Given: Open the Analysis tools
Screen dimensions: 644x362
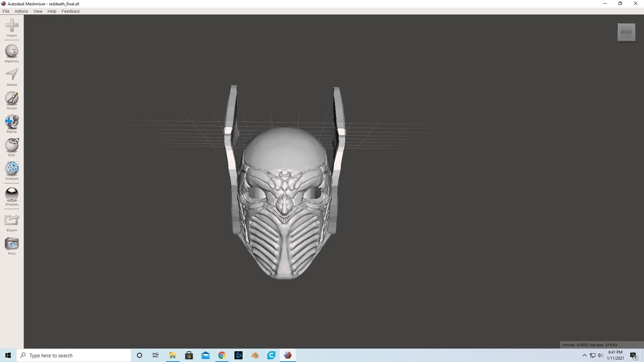Looking at the screenshot, I should tap(12, 171).
